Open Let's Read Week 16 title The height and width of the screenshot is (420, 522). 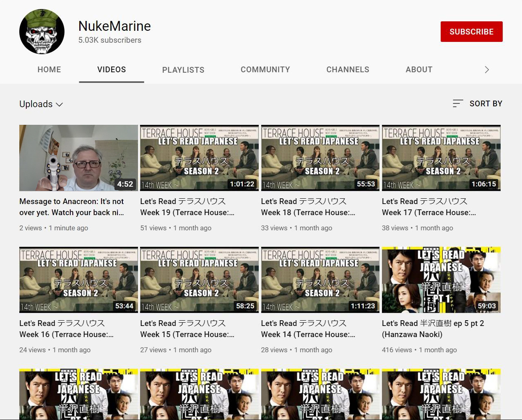pos(67,329)
